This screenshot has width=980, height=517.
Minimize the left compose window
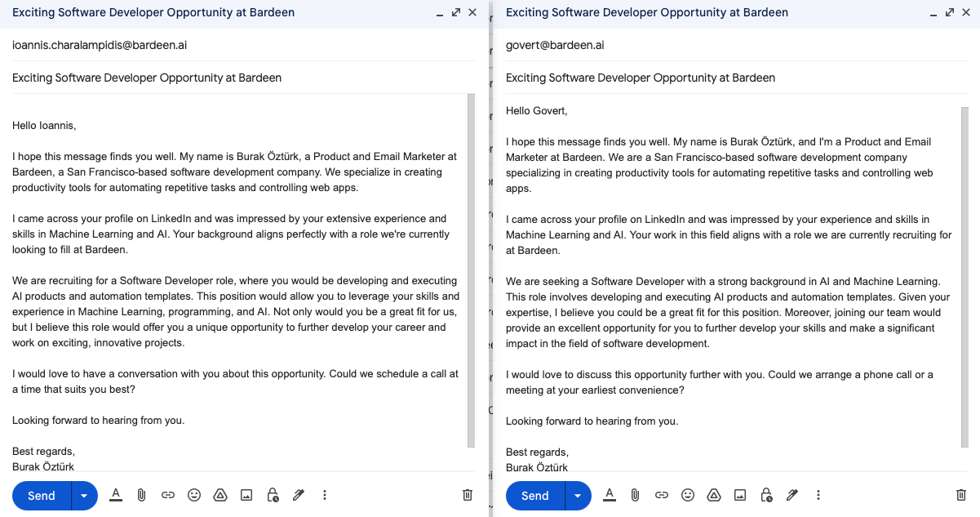click(439, 13)
